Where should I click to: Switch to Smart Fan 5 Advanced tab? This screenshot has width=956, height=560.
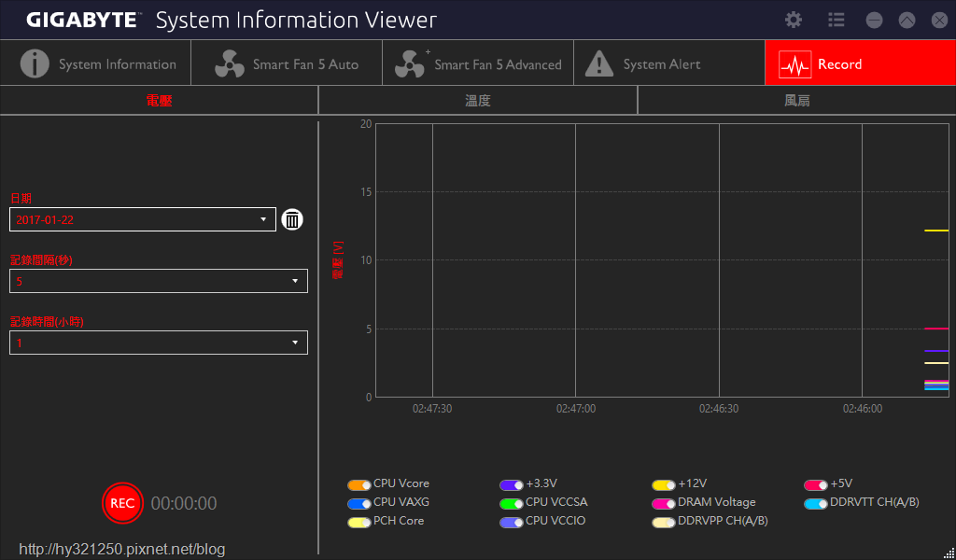click(x=478, y=63)
